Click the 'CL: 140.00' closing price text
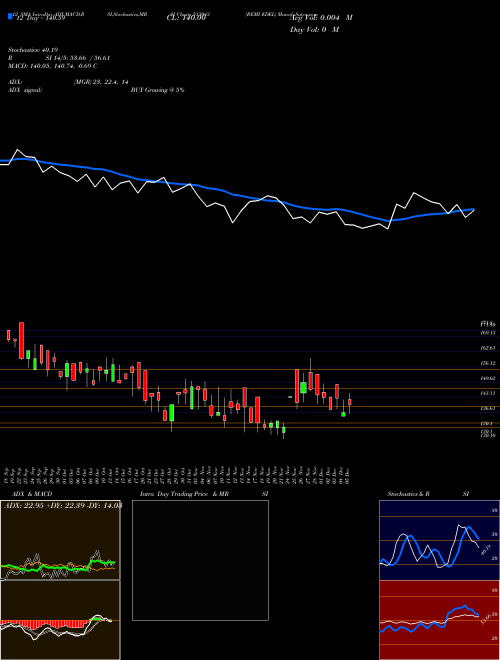Screen dimensions: 500x660 186,18
